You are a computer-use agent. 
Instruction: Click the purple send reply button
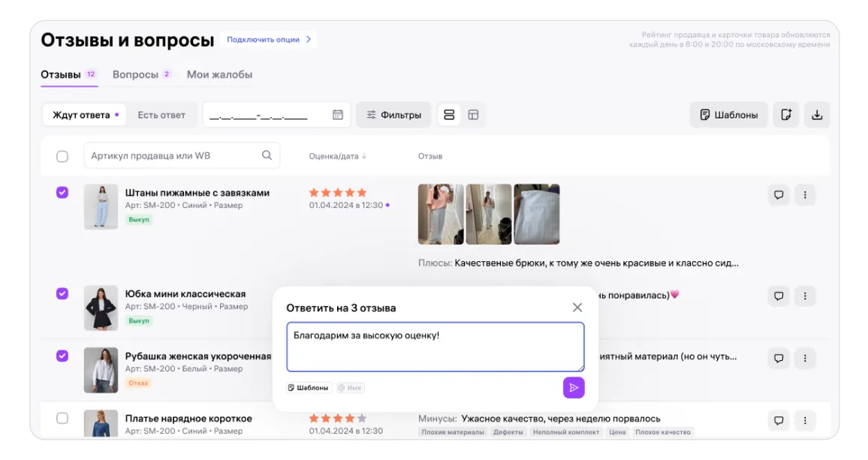pos(574,387)
